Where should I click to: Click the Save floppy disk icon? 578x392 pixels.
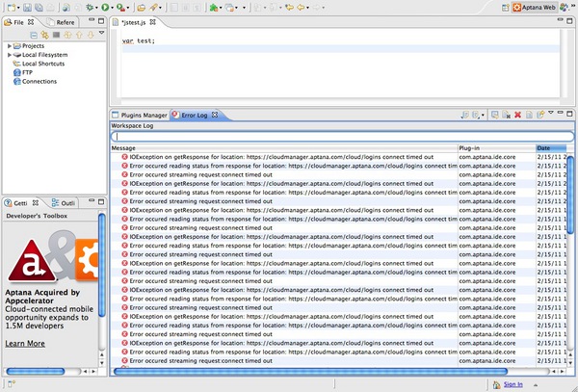click(x=27, y=7)
